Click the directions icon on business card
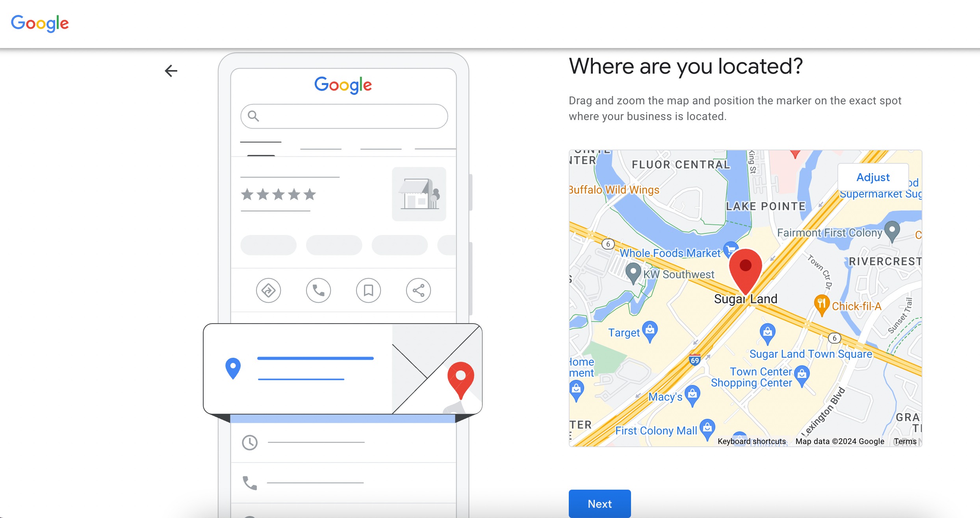 click(268, 289)
